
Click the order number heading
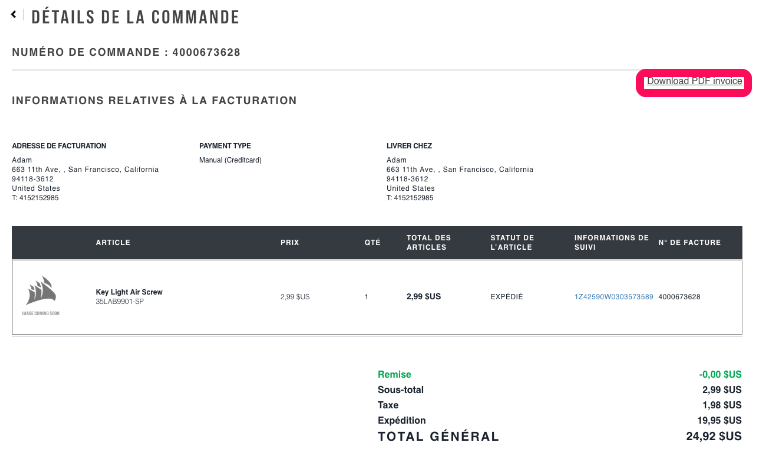125,52
